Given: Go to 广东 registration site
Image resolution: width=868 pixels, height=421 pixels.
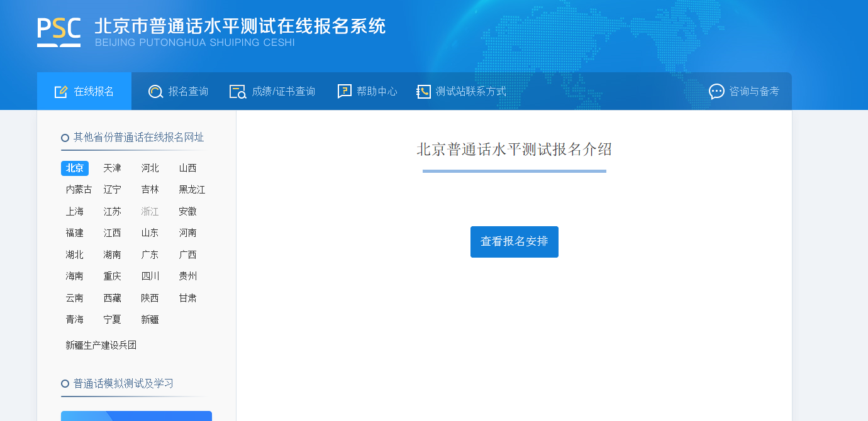Looking at the screenshot, I should (150, 255).
